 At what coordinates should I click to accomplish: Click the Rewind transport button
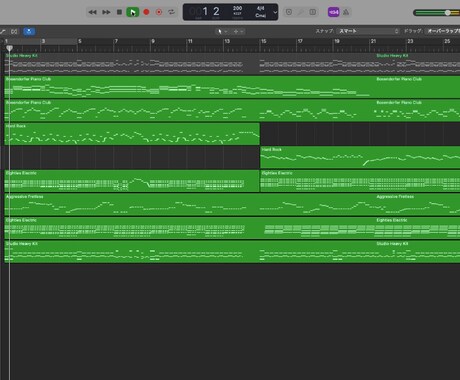(x=92, y=12)
